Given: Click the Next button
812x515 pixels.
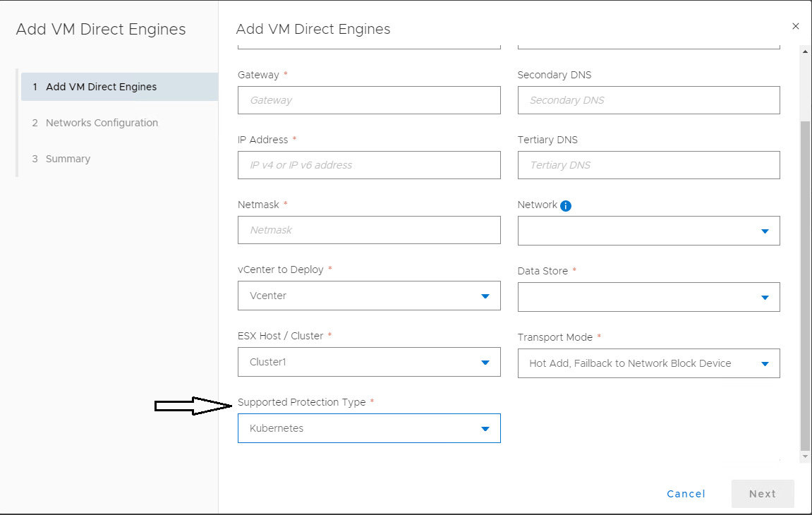Looking at the screenshot, I should 762,494.
